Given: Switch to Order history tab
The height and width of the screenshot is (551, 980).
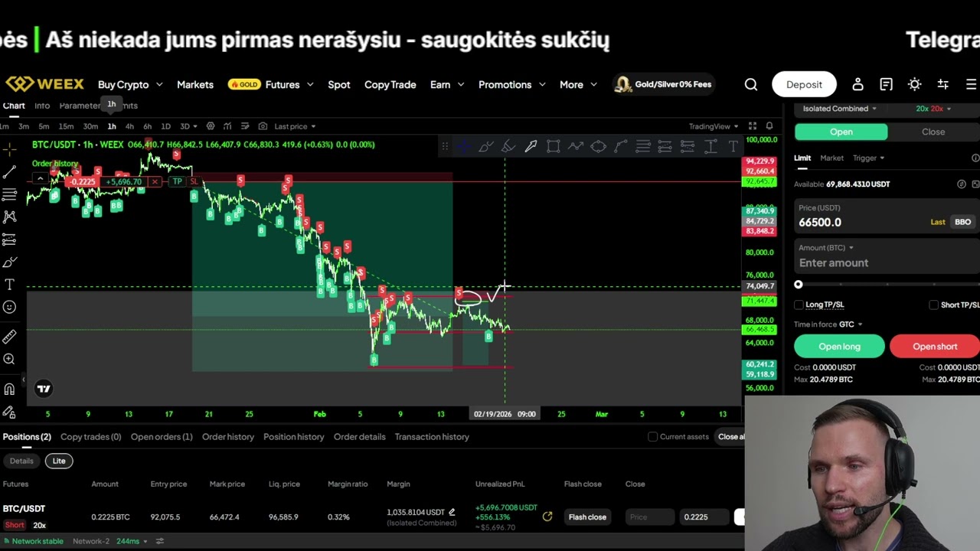Looking at the screenshot, I should tap(228, 436).
